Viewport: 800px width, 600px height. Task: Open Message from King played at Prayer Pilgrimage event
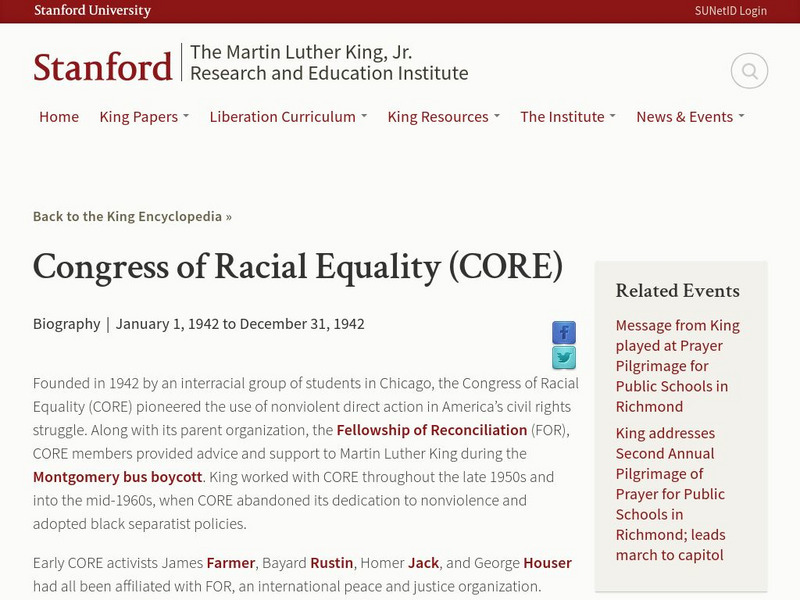pos(678,366)
